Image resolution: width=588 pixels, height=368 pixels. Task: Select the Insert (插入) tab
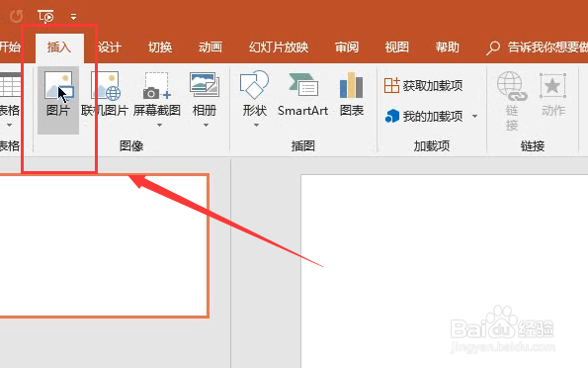[x=59, y=47]
